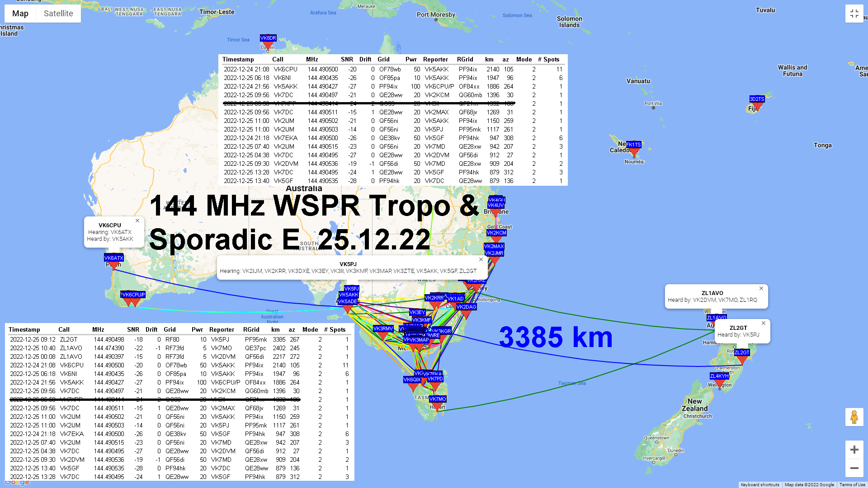This screenshot has height=488, width=868.
Task: Sort upper table by Timestamp header
Action: (238, 59)
